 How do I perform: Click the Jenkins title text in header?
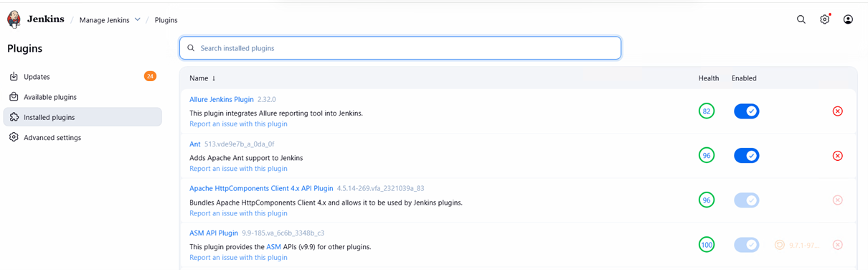[45, 19]
